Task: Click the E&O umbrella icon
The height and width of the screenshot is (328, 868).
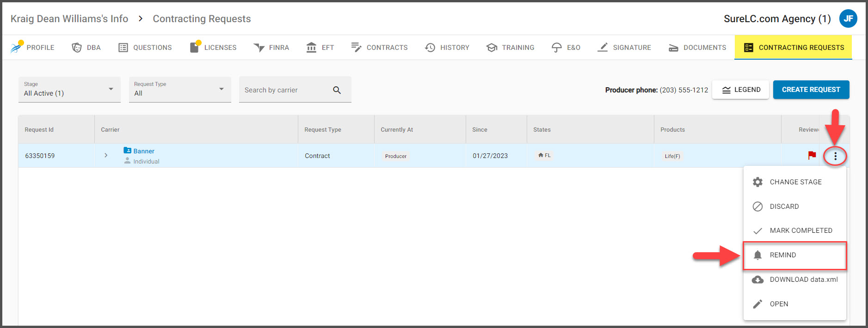Action: [x=557, y=48]
